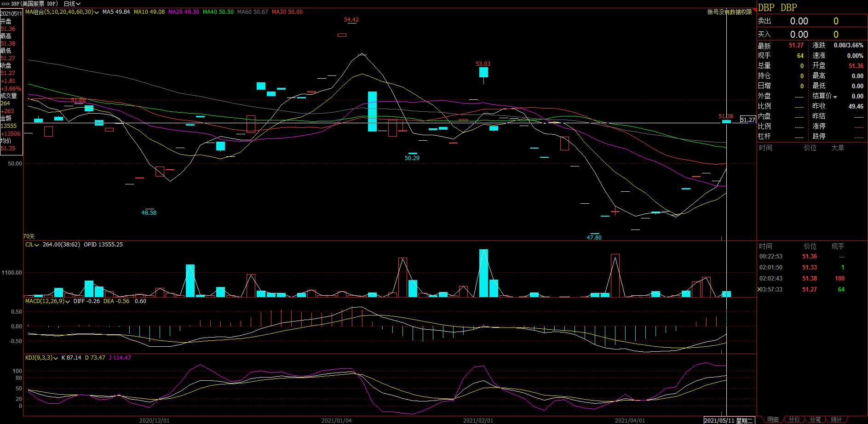Click the 金额 13555 sidebar value
Viewport: 868px width, 424px height.
coord(8,126)
